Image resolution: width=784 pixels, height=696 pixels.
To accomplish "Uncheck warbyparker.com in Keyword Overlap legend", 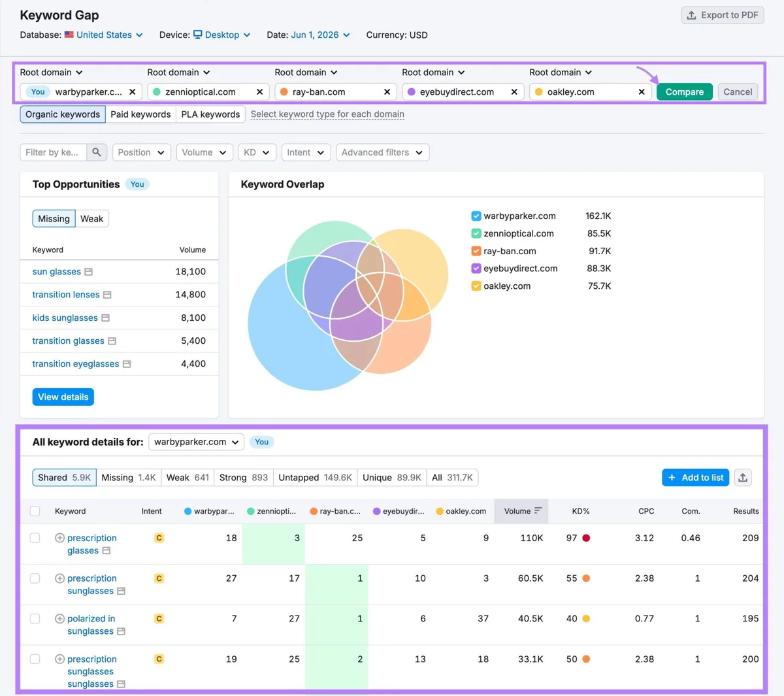I will pyautogui.click(x=476, y=216).
